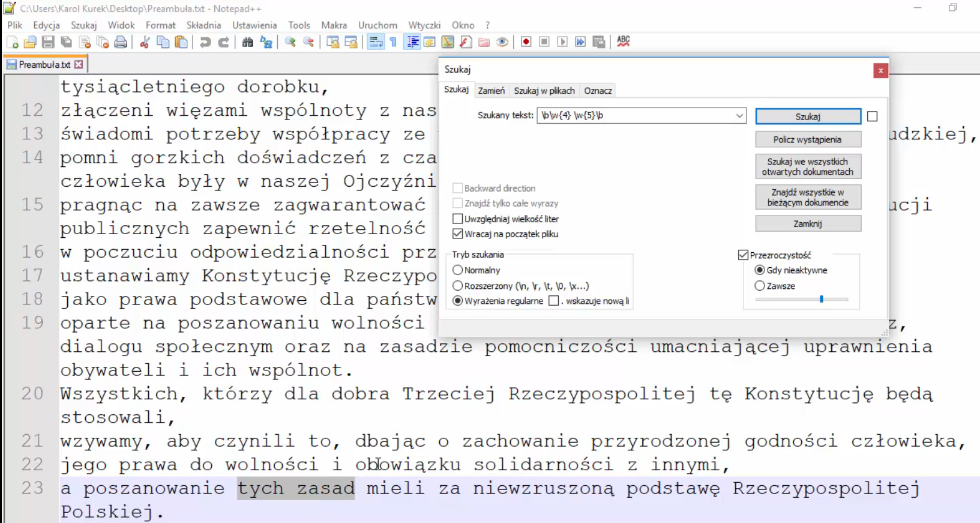The height and width of the screenshot is (523, 980).
Task: Click the Cut scissors icon
Action: [x=145, y=42]
